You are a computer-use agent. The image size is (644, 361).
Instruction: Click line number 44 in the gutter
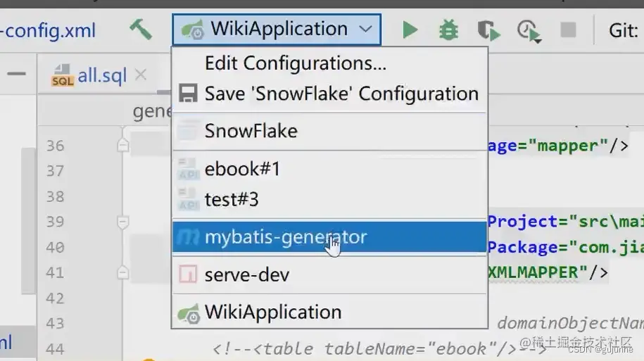pyautogui.click(x=55, y=349)
